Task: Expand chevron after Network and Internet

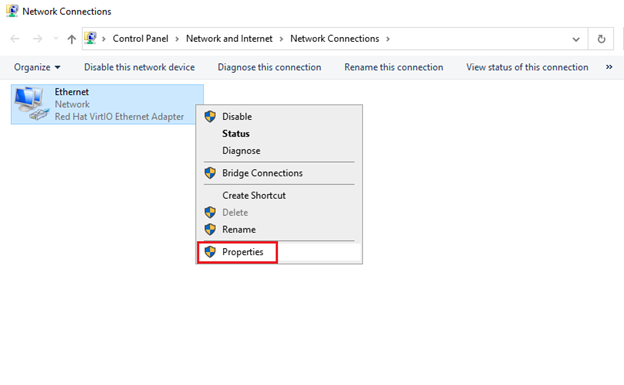Action: pyautogui.click(x=281, y=39)
